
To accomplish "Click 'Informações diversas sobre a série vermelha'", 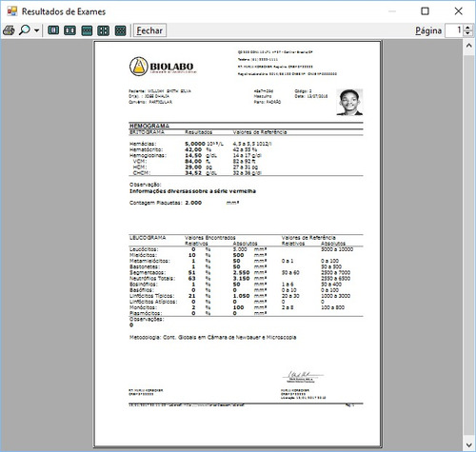I will pos(192,191).
